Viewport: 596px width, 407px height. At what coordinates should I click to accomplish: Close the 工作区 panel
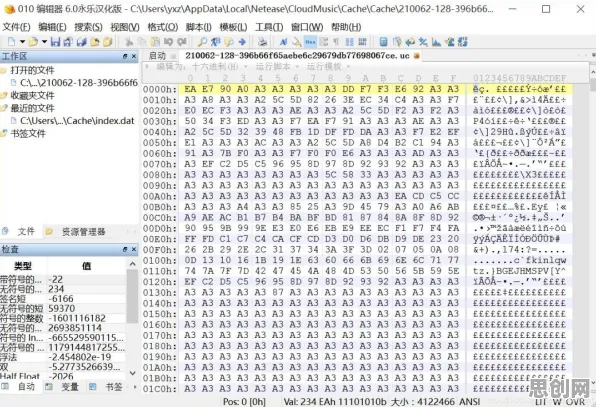point(134,56)
